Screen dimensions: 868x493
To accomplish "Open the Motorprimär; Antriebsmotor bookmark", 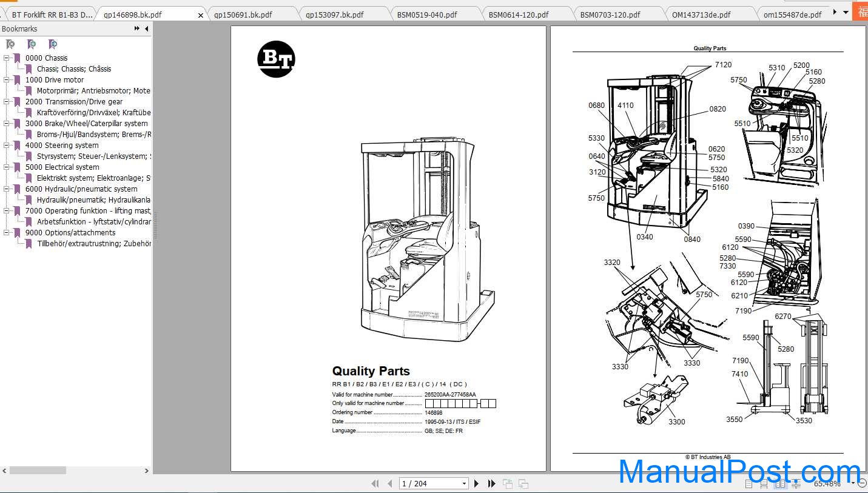I will point(93,91).
